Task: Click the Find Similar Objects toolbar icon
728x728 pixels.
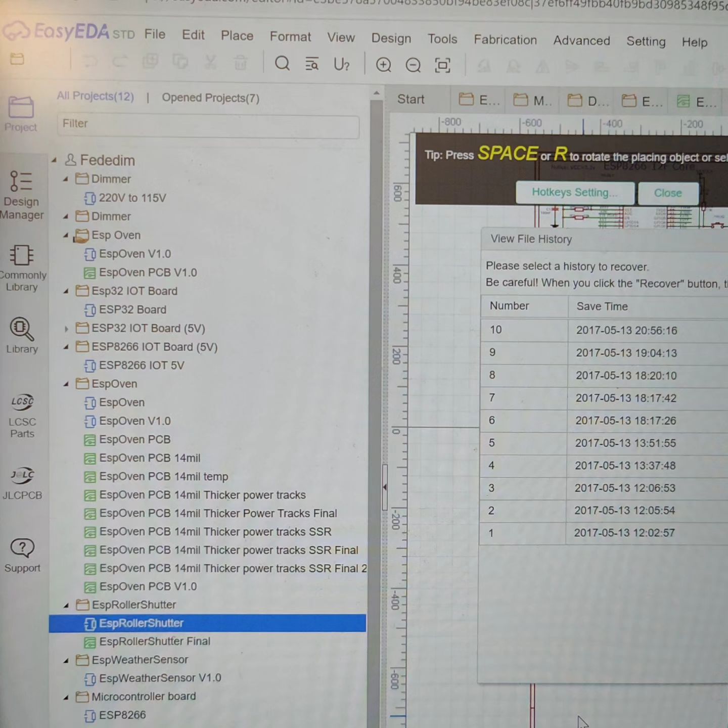Action: point(312,64)
